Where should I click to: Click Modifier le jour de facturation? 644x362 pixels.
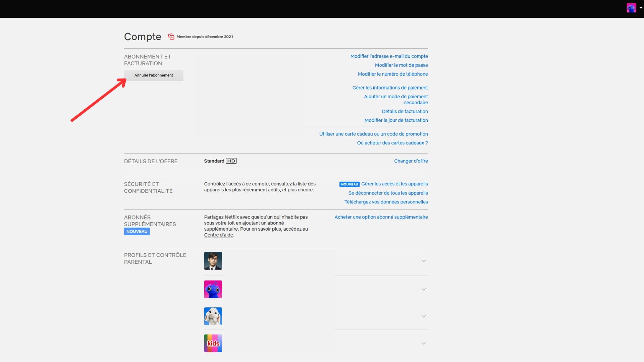coord(396,120)
